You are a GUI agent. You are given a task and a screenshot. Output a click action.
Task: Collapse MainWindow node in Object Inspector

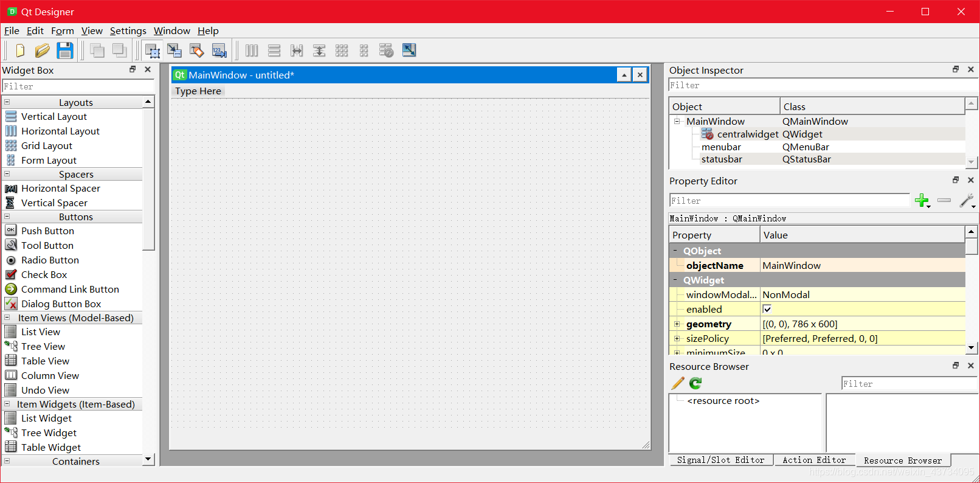pyautogui.click(x=677, y=121)
